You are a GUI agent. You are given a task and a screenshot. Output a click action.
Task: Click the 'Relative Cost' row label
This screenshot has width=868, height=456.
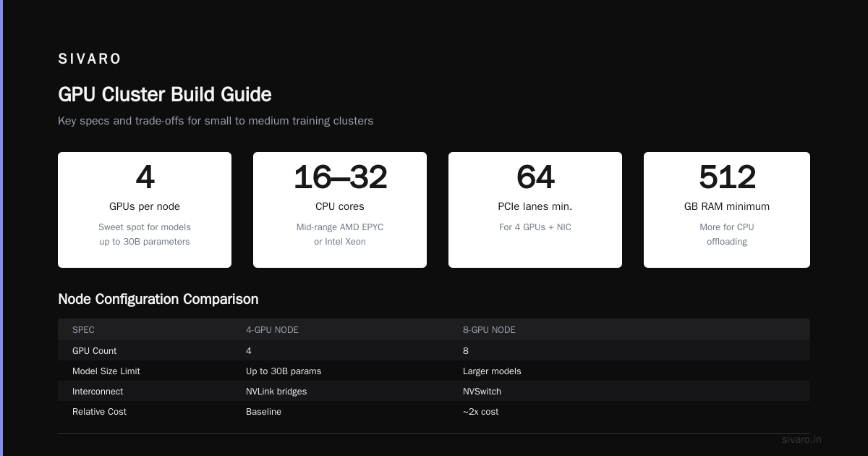(99, 411)
